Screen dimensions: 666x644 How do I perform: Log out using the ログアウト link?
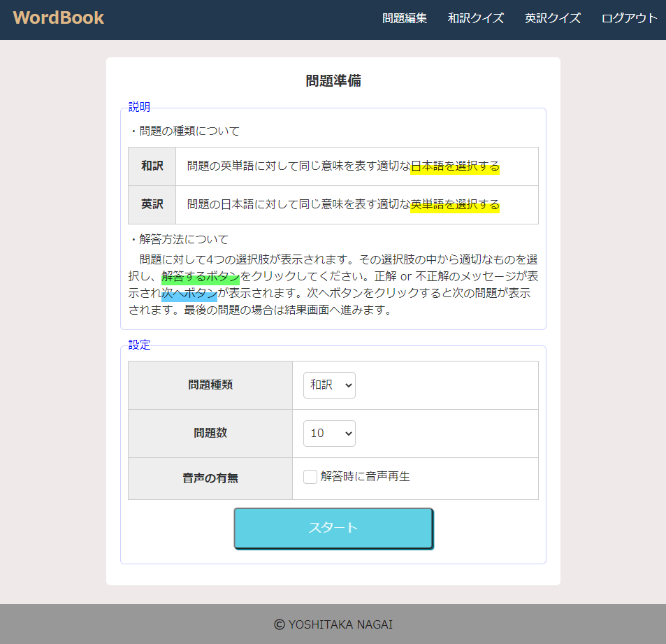pyautogui.click(x=628, y=19)
